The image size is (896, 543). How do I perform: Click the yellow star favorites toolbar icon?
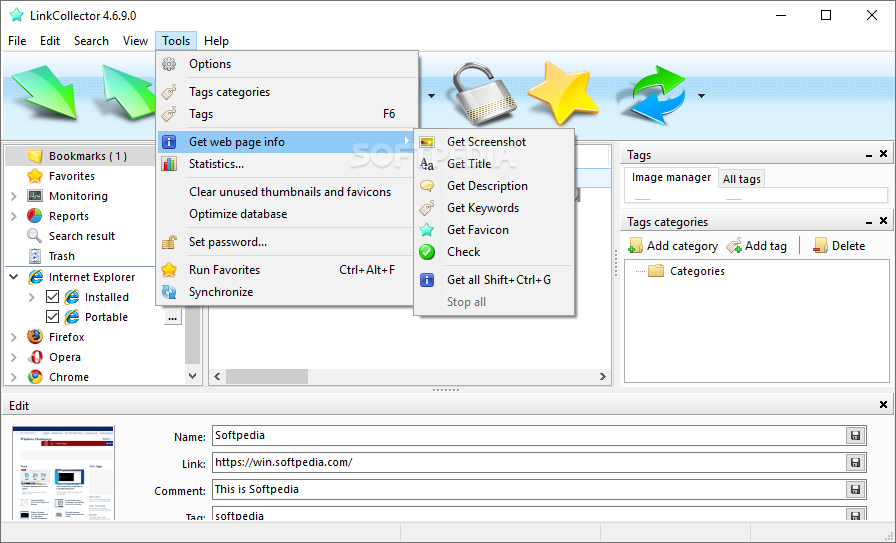click(563, 94)
